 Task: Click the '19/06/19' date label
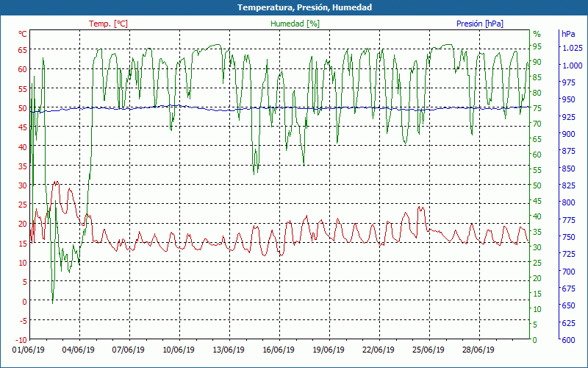[x=329, y=350]
